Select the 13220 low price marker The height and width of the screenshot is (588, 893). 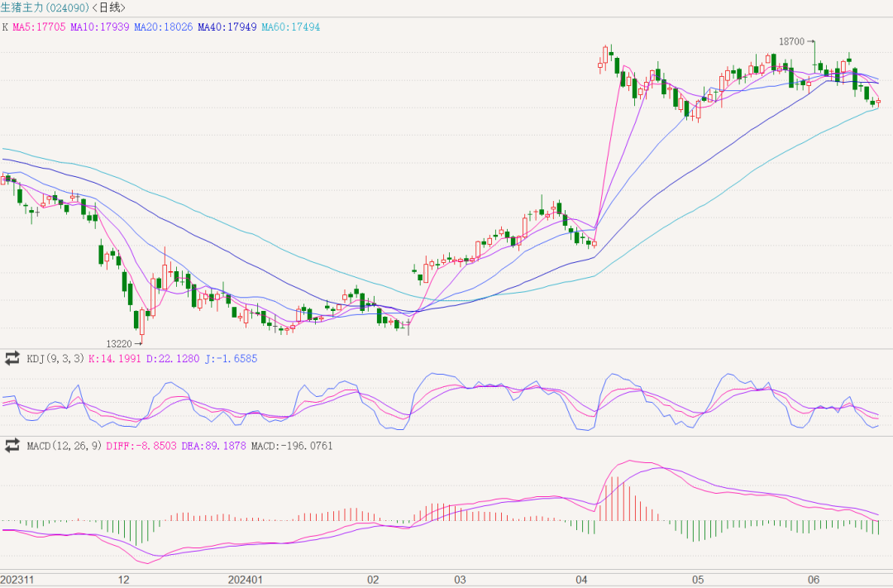pos(119,342)
